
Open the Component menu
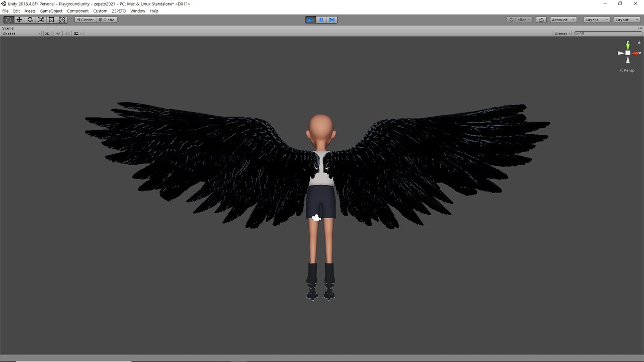click(78, 11)
